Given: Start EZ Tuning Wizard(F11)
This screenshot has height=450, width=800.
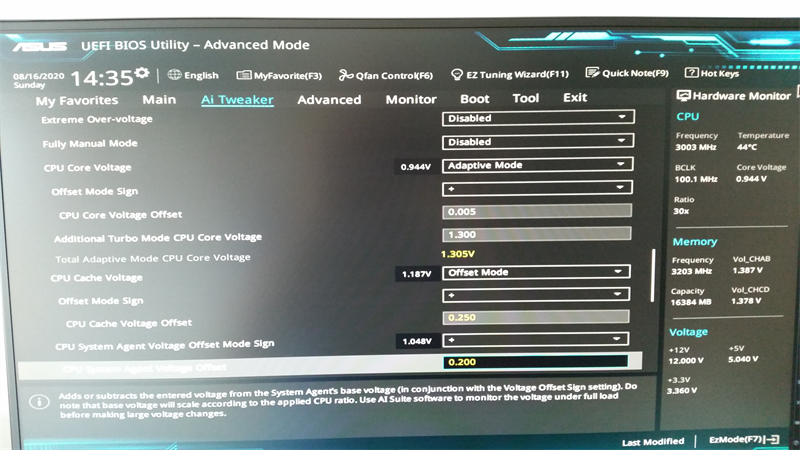Looking at the screenshot, I should [510, 74].
